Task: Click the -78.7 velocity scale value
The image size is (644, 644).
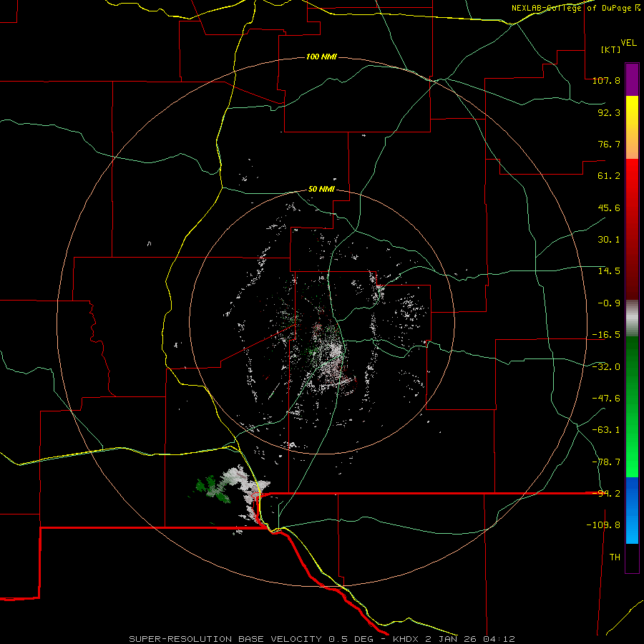Action: click(x=606, y=462)
